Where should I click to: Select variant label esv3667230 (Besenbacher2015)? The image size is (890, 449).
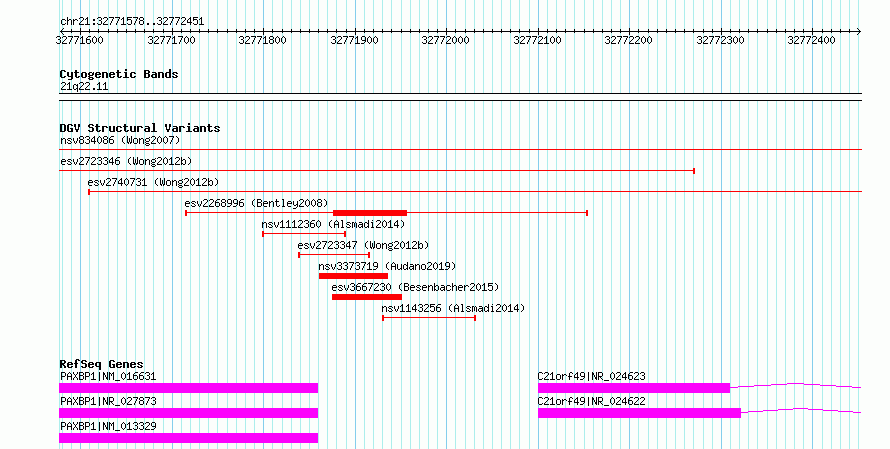415,287
